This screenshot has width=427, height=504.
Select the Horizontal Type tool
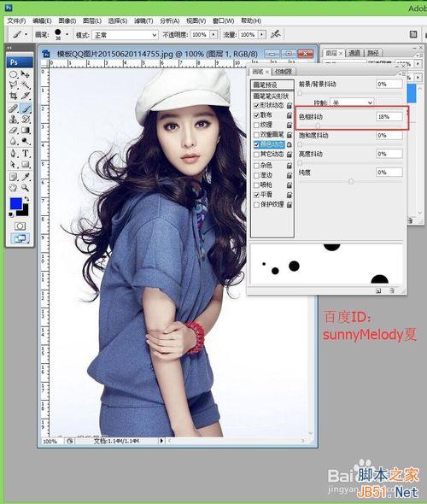coord(26,153)
